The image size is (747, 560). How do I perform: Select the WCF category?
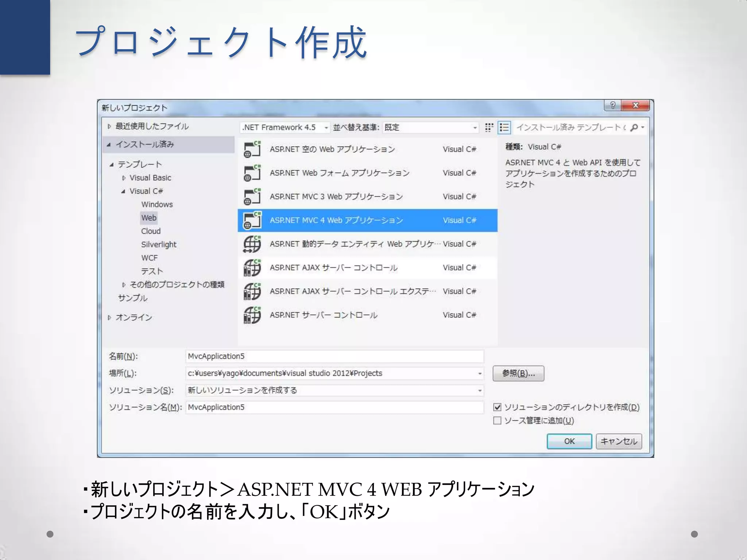[150, 258]
